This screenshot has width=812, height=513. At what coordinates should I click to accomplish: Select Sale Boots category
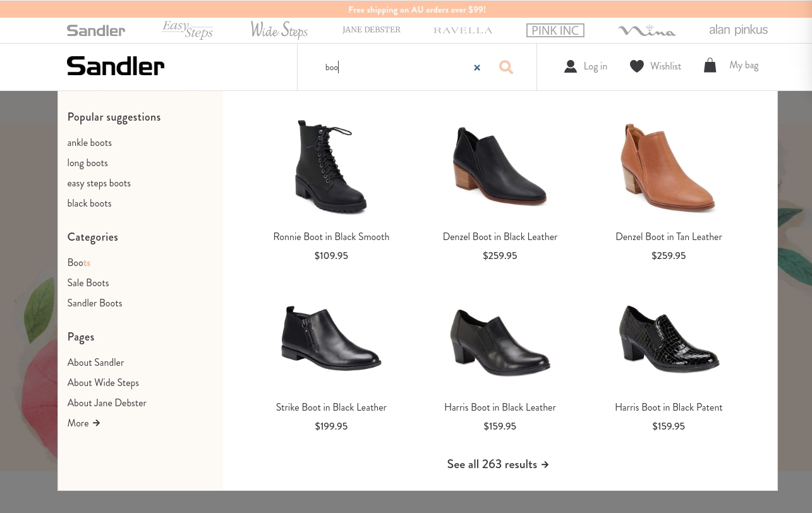pos(88,282)
